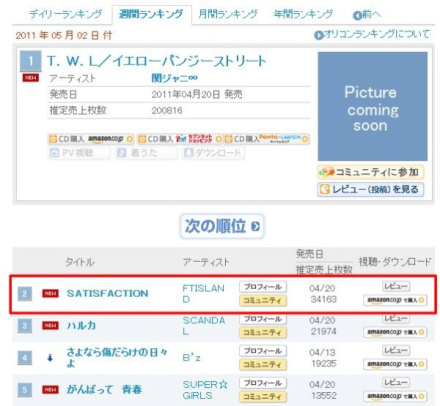The height and width of the screenshot is (406, 440).
Task: Click the rank 2 number badge icon
Action: tap(25, 294)
